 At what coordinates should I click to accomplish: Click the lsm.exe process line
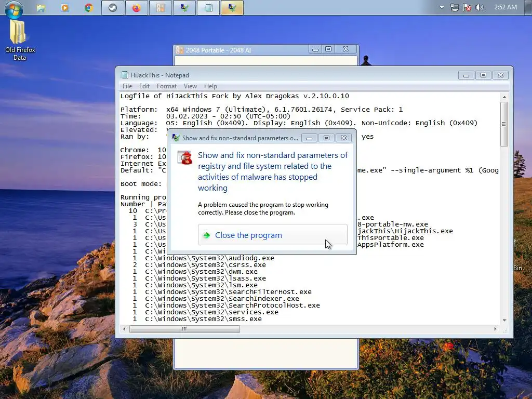[195, 285]
